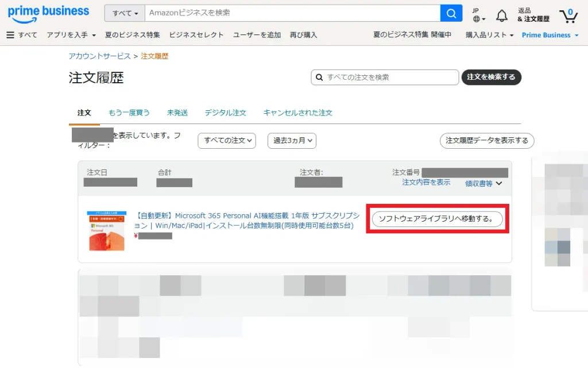Open the hamburger すべて menu
588x390 pixels.
tap(22, 35)
